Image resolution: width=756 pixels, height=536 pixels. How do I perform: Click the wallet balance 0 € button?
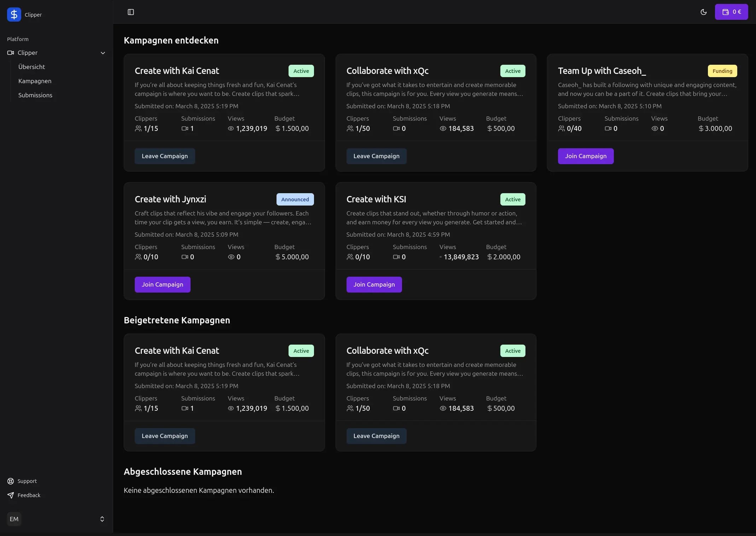coord(731,12)
